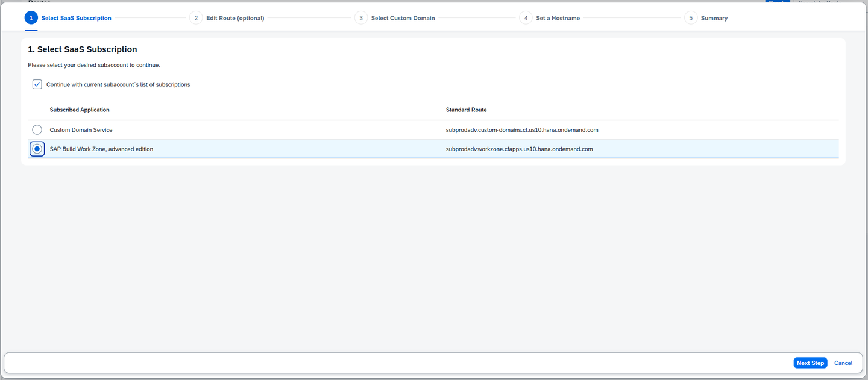This screenshot has width=868, height=380.
Task: Cancel the route wizard
Action: coord(843,363)
